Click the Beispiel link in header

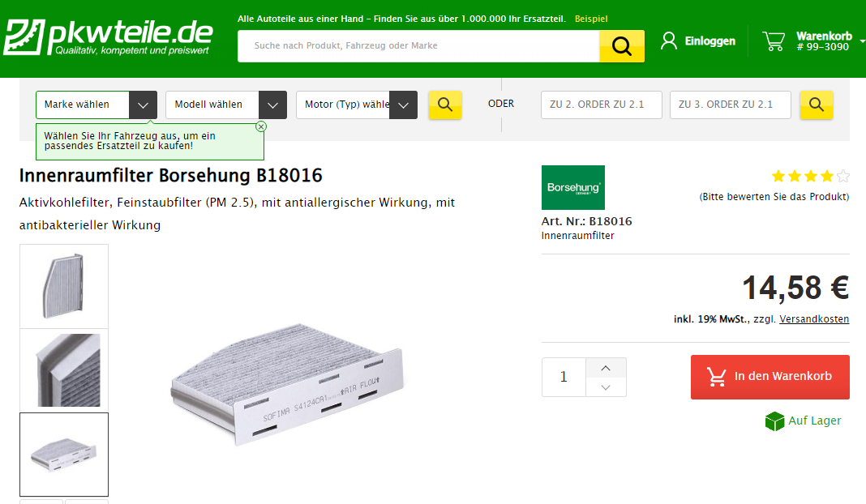point(591,19)
